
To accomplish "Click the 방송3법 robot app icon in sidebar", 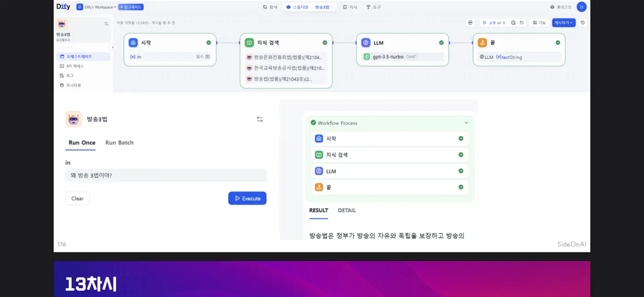I will click(62, 24).
